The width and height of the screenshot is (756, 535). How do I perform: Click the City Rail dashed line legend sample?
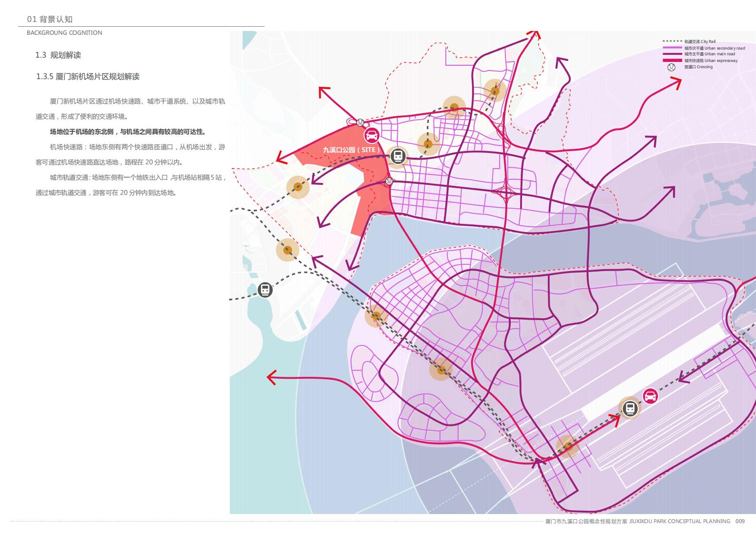(x=673, y=41)
